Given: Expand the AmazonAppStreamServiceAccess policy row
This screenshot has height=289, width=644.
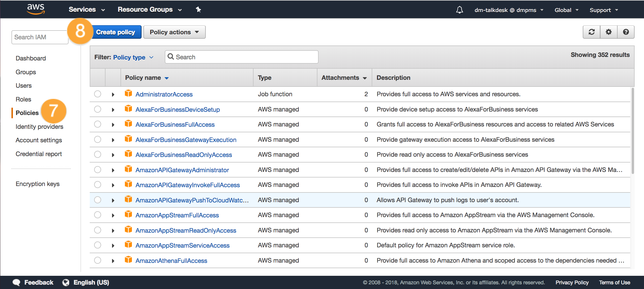Looking at the screenshot, I should pos(113,246).
